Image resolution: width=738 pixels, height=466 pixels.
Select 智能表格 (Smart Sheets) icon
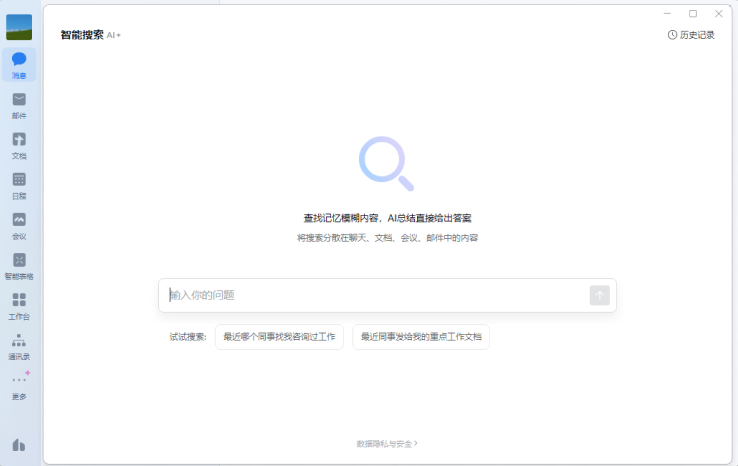19,264
